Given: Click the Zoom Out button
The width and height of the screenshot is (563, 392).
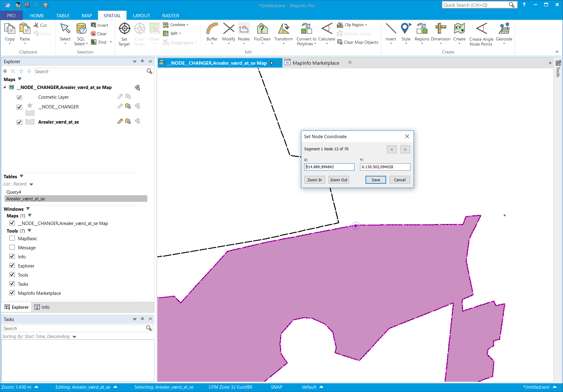Looking at the screenshot, I should [339, 180].
